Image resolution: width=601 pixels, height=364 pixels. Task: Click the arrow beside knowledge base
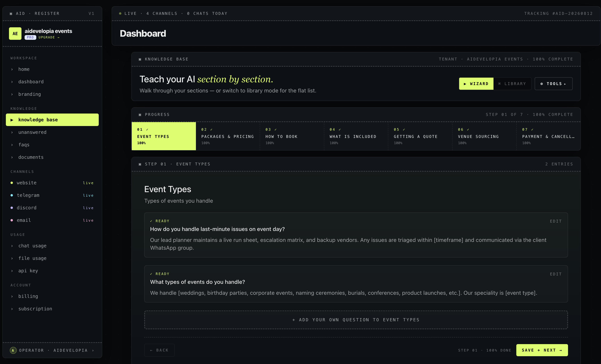pos(12,120)
